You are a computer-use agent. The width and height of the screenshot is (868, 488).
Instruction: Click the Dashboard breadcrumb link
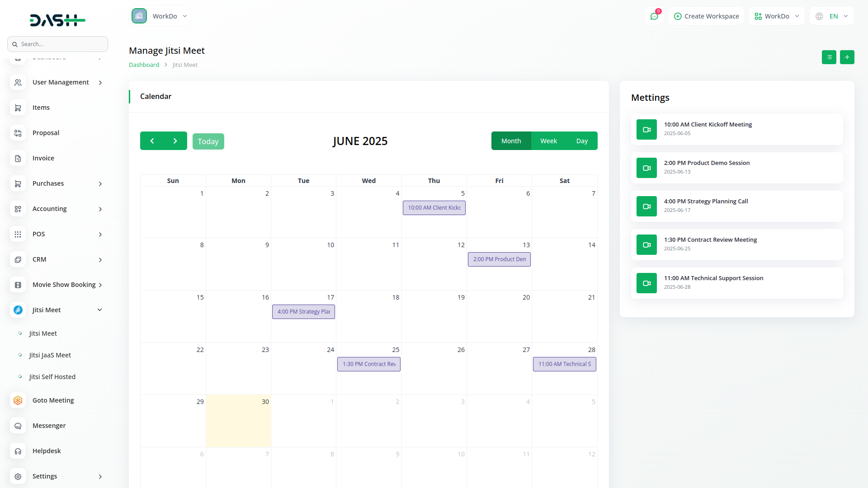[144, 65]
